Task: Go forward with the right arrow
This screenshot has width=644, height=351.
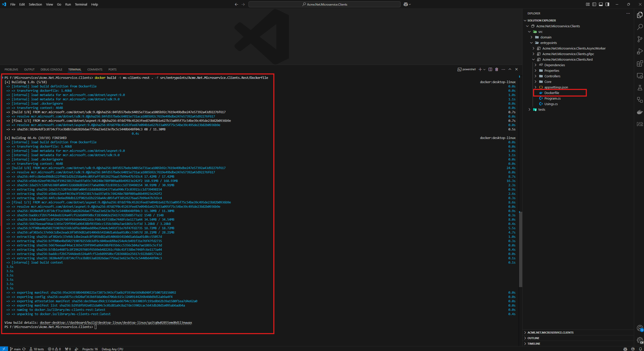Action: pyautogui.click(x=243, y=4)
